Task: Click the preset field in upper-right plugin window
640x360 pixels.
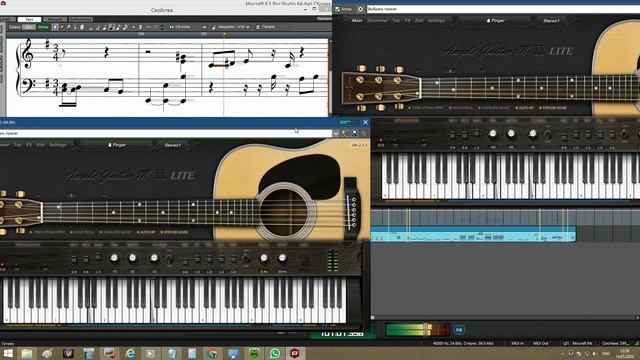Action: (503, 9)
